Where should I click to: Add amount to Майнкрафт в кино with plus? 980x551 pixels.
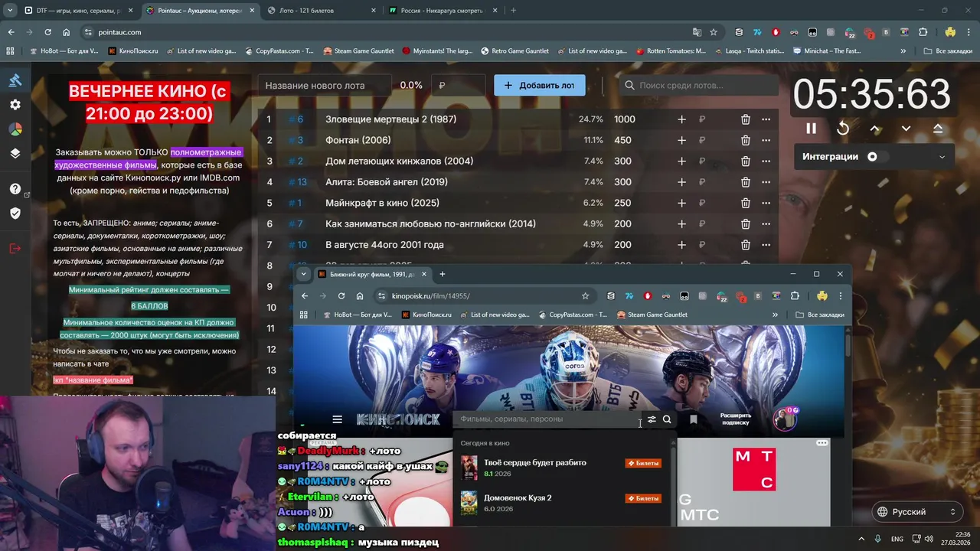pyautogui.click(x=681, y=203)
